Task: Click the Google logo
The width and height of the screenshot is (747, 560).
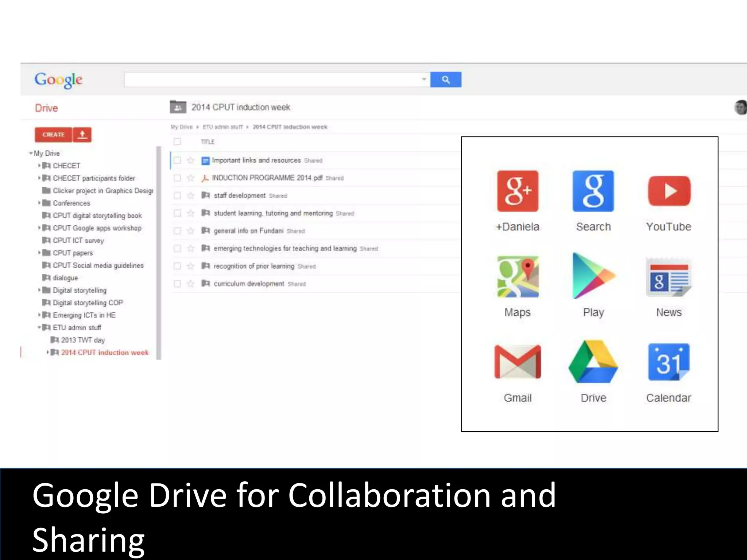Action: (58, 80)
